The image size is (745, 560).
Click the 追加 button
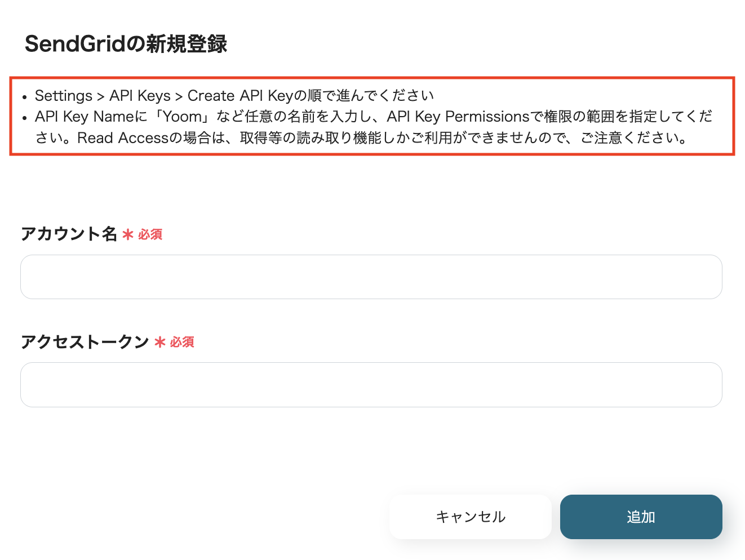641,517
